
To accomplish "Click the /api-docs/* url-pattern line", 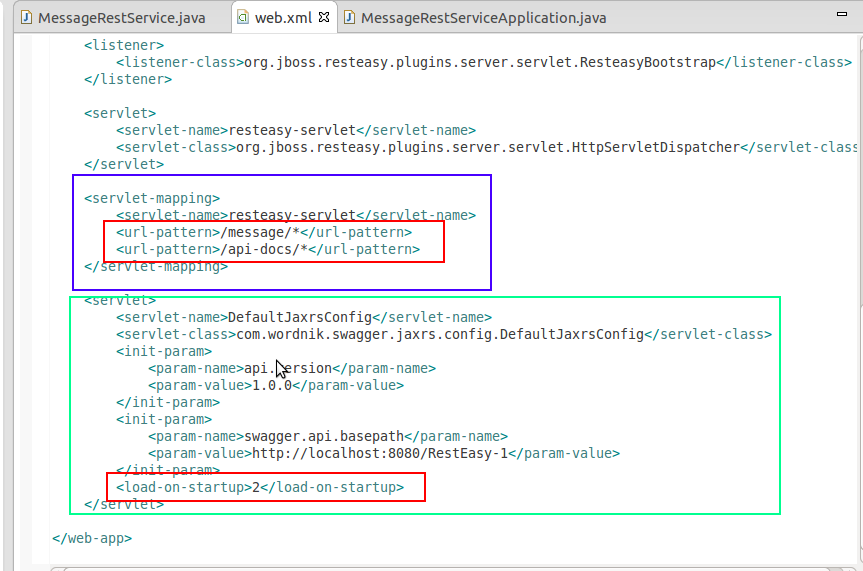I will pyautogui.click(x=267, y=249).
